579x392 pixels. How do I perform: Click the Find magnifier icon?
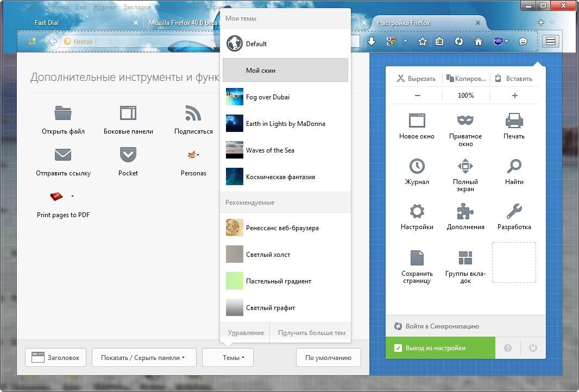[514, 166]
